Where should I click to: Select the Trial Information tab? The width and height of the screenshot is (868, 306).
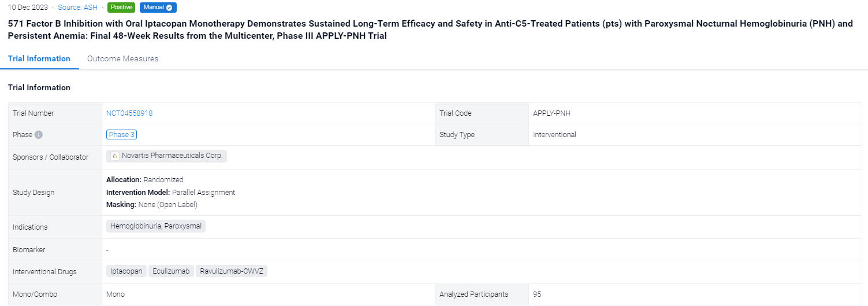(39, 58)
